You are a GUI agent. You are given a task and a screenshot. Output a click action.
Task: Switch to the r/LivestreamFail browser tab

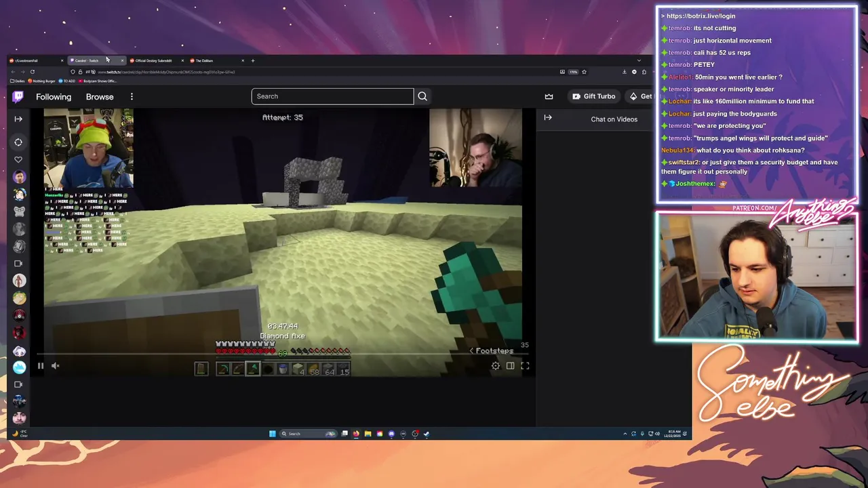coord(37,60)
